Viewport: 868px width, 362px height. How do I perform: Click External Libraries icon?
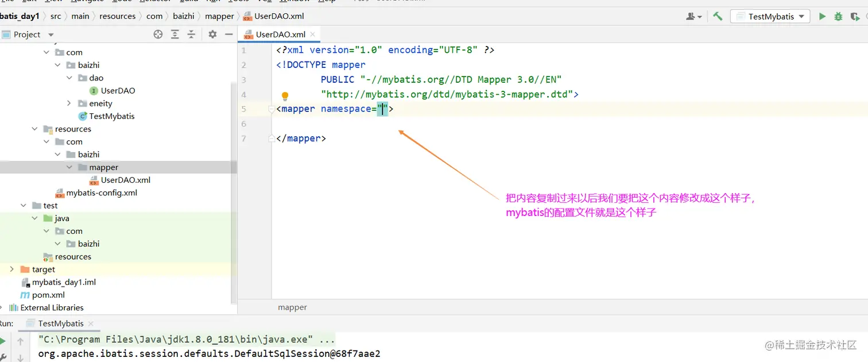coord(14,307)
